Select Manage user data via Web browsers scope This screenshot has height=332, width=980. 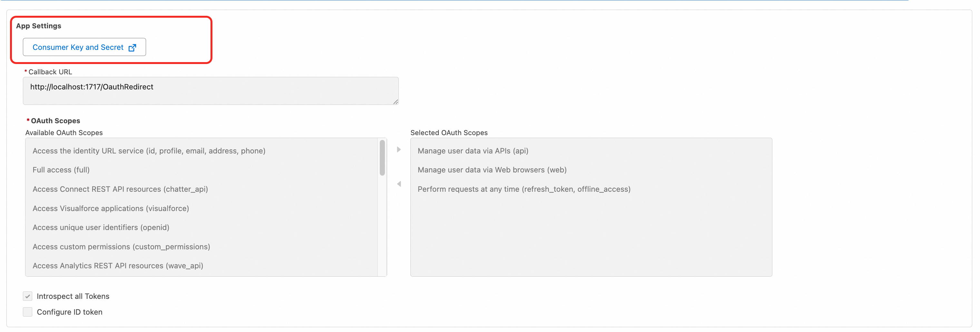[492, 170]
